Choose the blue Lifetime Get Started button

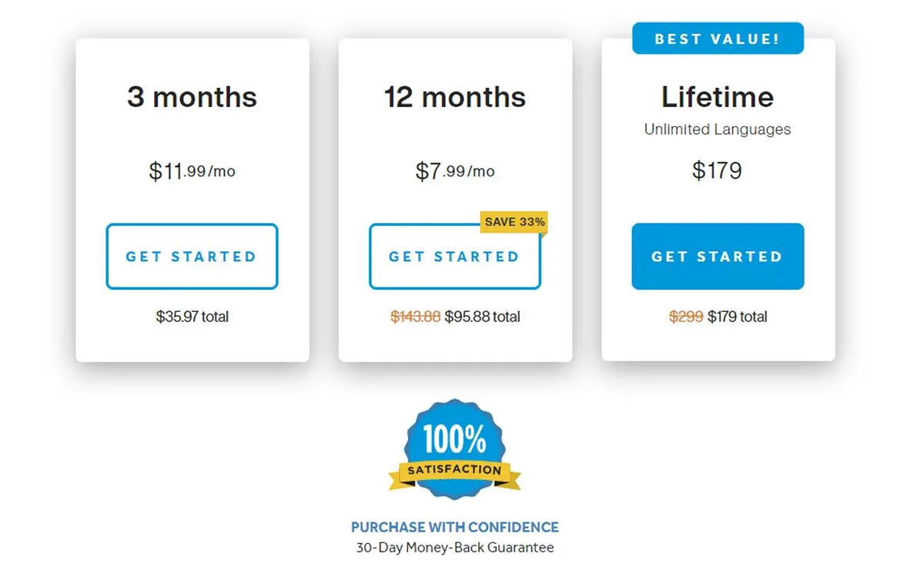click(718, 257)
